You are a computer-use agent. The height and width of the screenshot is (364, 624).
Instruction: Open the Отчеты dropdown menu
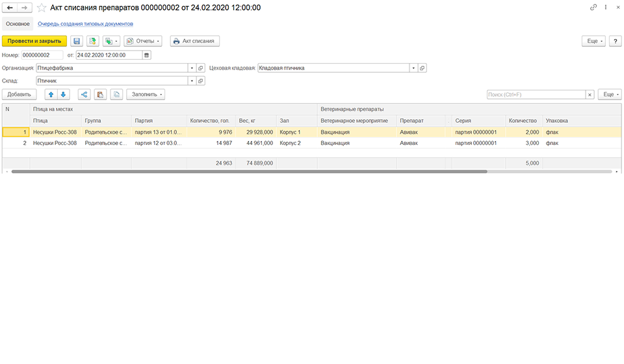[143, 41]
